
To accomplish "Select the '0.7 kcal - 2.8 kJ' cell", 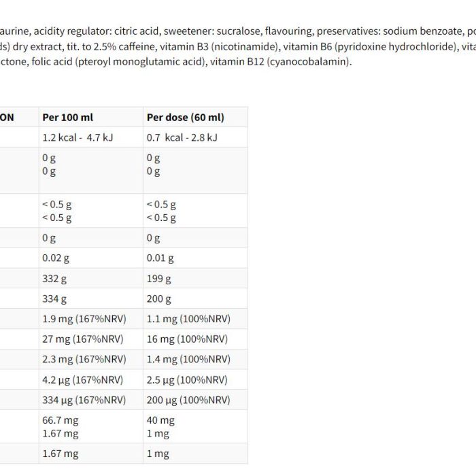I will pos(195,137).
